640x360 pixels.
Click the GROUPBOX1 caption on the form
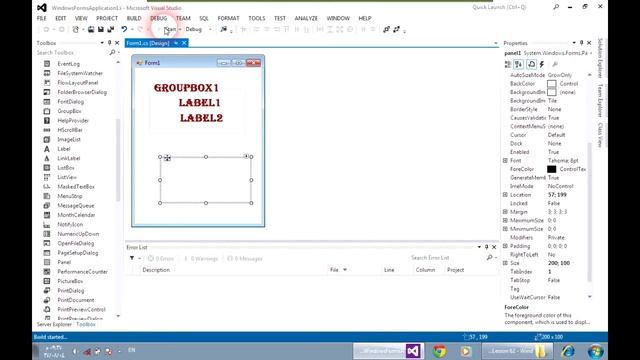pyautogui.click(x=186, y=88)
